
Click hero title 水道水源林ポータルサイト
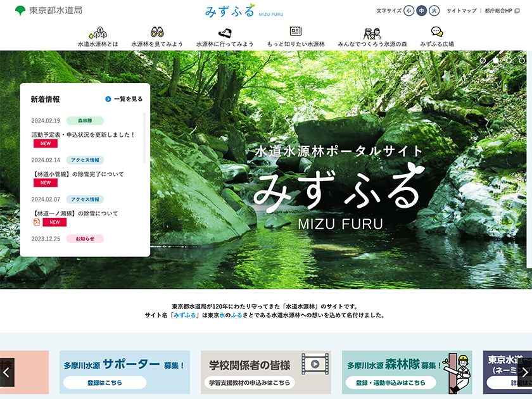pos(338,151)
